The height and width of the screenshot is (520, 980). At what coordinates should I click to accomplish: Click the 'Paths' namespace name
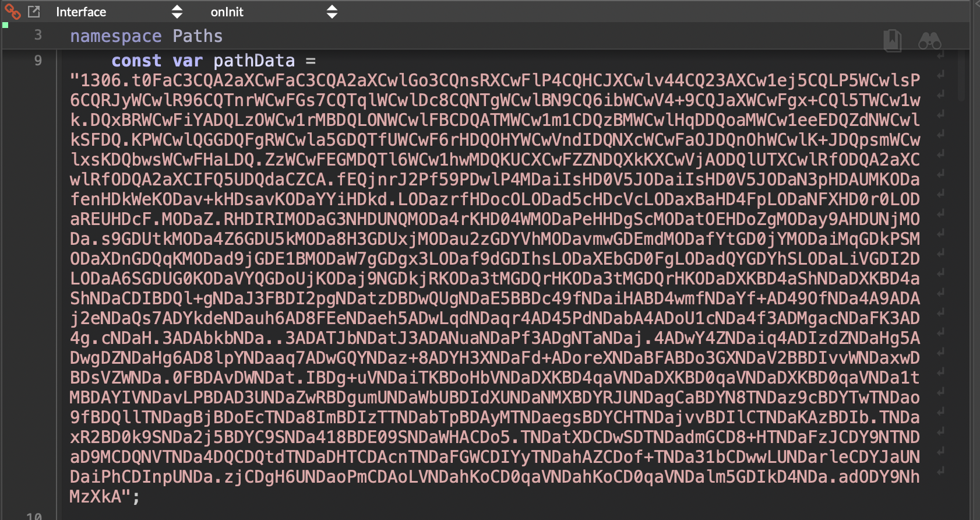click(198, 36)
